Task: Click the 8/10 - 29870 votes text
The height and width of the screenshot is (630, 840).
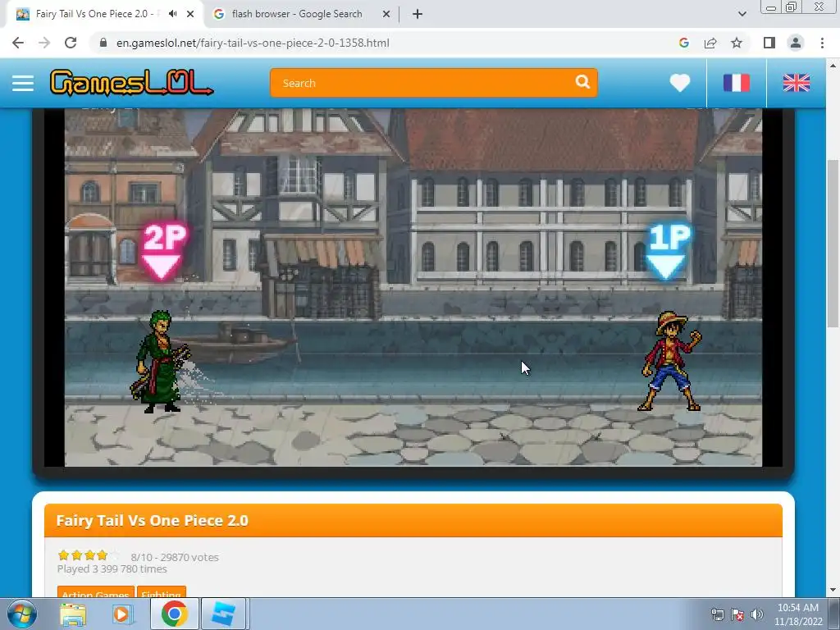Action: (175, 557)
